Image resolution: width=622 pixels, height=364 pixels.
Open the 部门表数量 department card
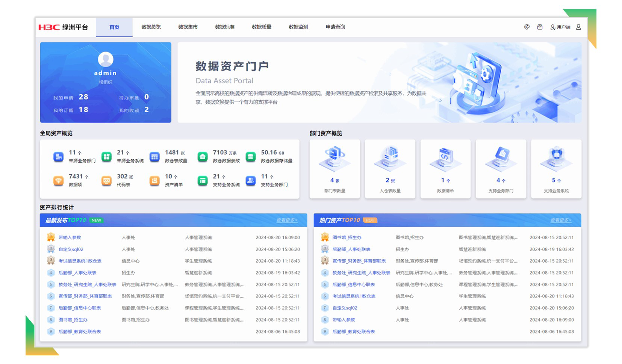[x=334, y=169]
